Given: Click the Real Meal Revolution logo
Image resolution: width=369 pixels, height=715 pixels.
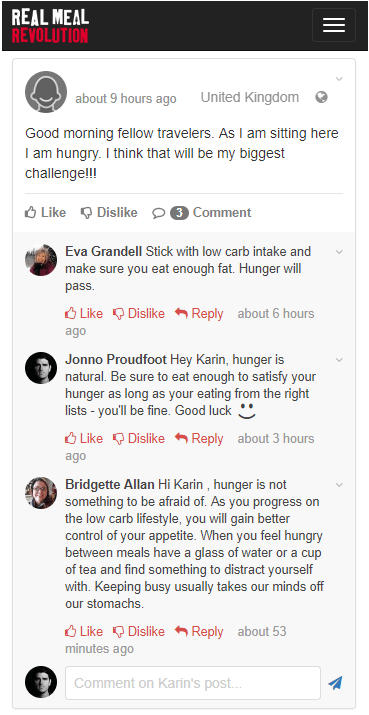Looking at the screenshot, I should pos(50,26).
